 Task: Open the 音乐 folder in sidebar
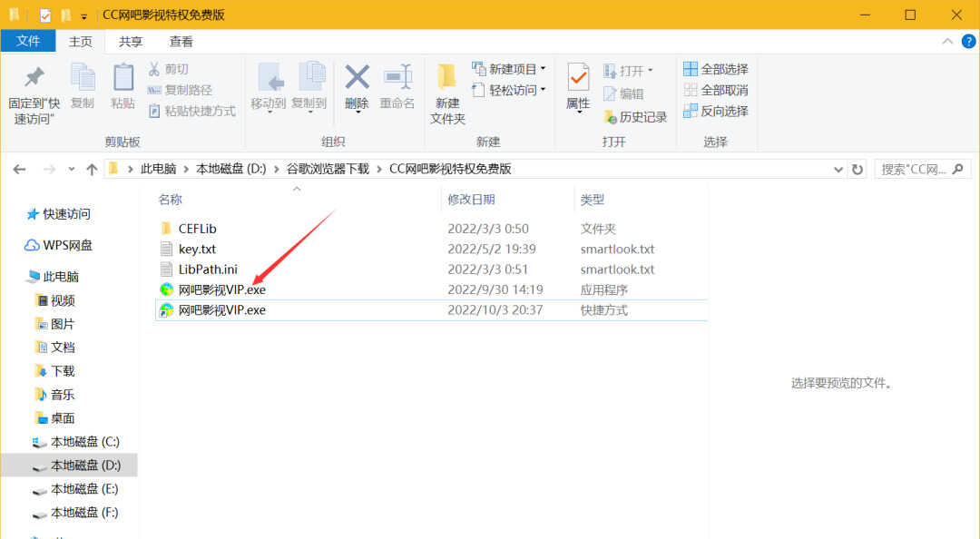click(55, 395)
